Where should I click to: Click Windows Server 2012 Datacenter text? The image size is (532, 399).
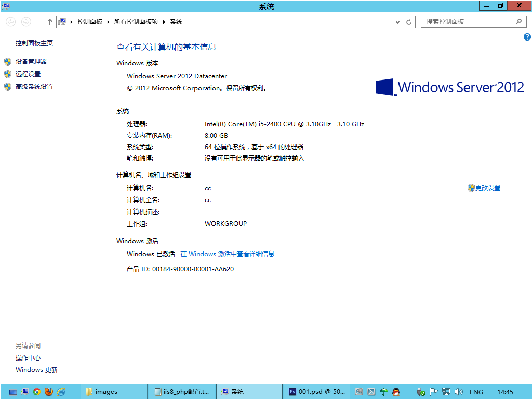tap(177, 76)
